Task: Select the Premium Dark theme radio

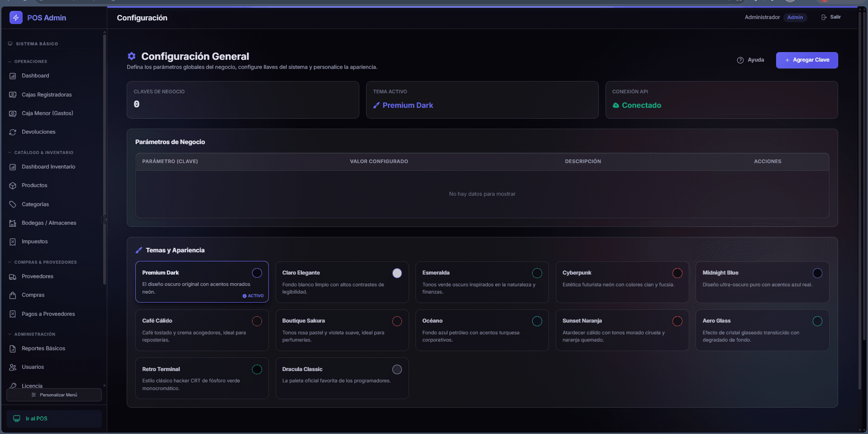Action: (x=257, y=273)
